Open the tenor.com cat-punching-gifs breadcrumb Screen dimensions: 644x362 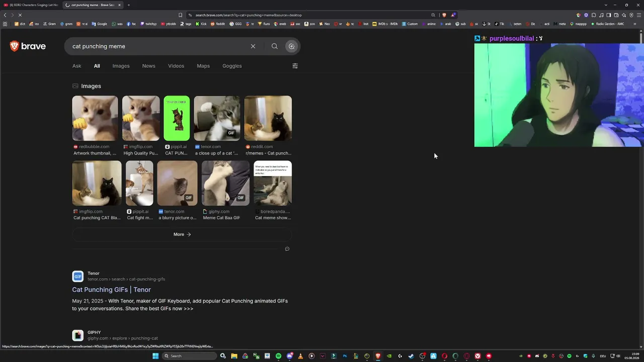point(126,279)
